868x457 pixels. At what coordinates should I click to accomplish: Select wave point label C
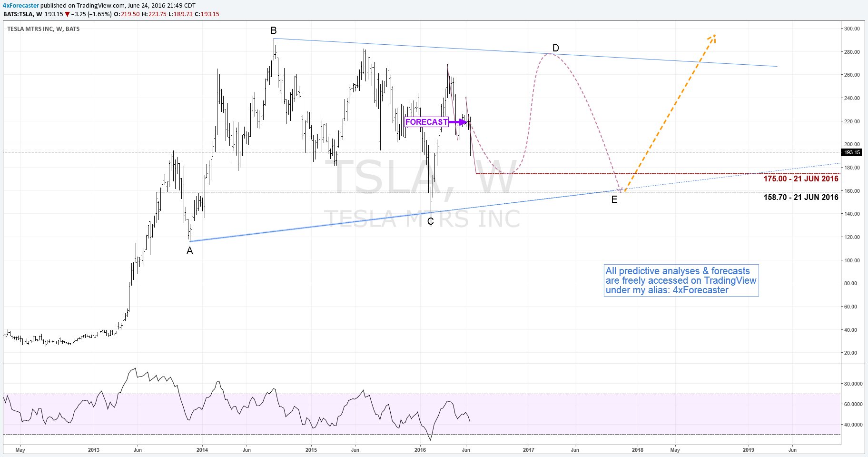click(431, 221)
